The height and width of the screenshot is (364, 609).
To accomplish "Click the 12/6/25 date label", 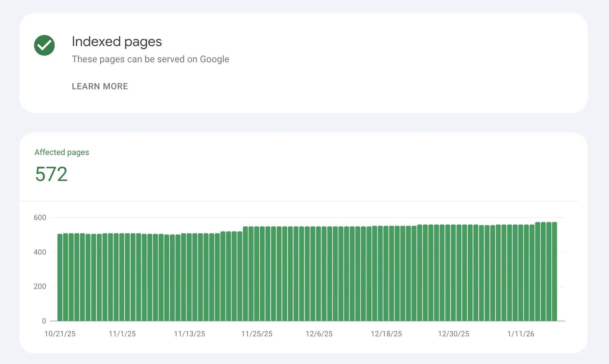I will point(319,334).
